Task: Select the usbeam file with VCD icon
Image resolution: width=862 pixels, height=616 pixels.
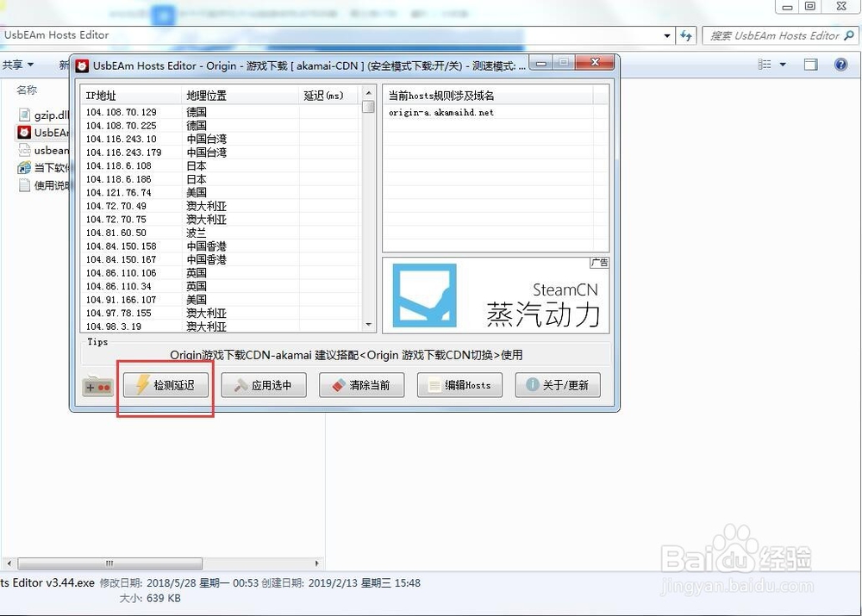Action: [44, 150]
